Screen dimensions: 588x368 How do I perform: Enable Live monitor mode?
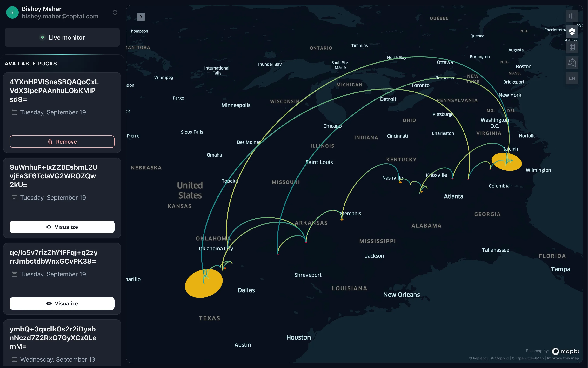tap(62, 37)
